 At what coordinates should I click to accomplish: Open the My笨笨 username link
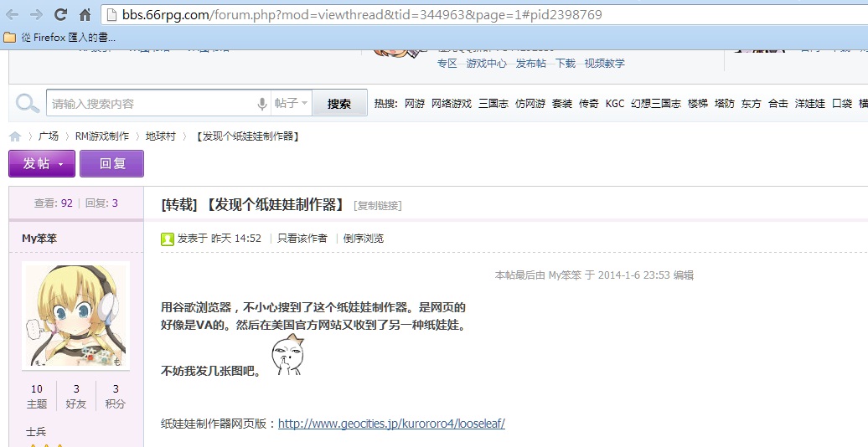(x=39, y=239)
